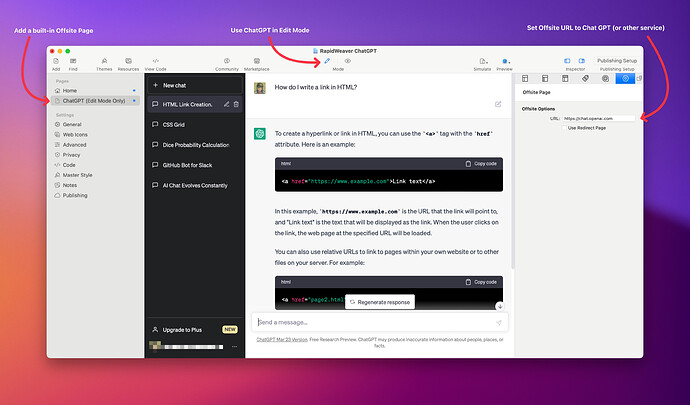Click the user avatar beside the question
The height and width of the screenshot is (405, 690).
(x=260, y=88)
